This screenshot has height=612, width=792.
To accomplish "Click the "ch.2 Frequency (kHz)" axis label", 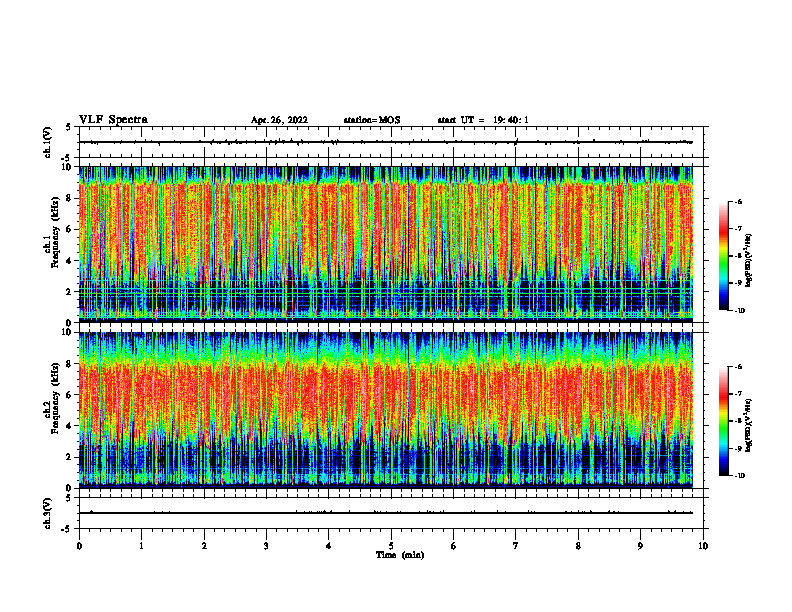I will (x=52, y=397).
